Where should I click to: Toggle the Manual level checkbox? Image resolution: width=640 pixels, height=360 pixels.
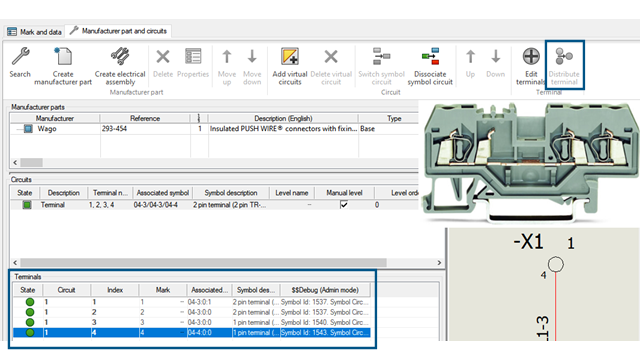coord(344,204)
